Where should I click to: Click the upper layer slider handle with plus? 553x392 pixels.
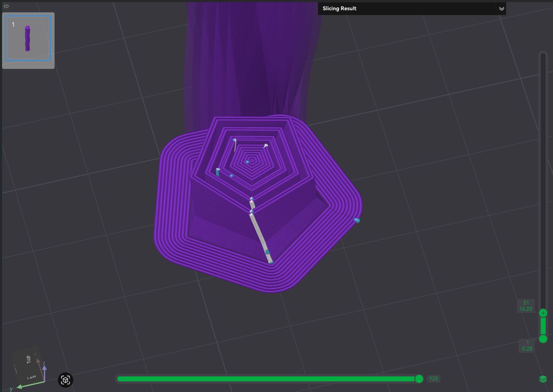(543, 313)
